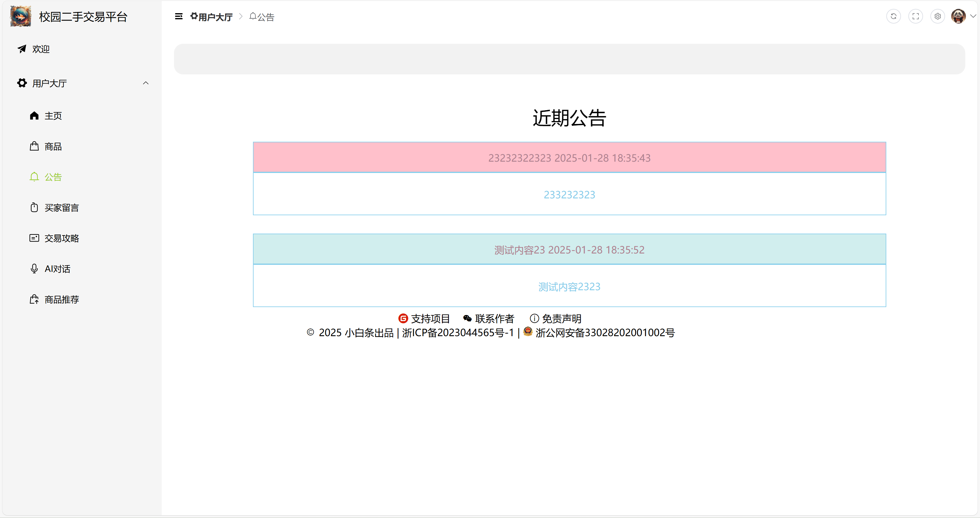Open the 买家留言 menu item
This screenshot has width=980, height=518.
(x=61, y=208)
